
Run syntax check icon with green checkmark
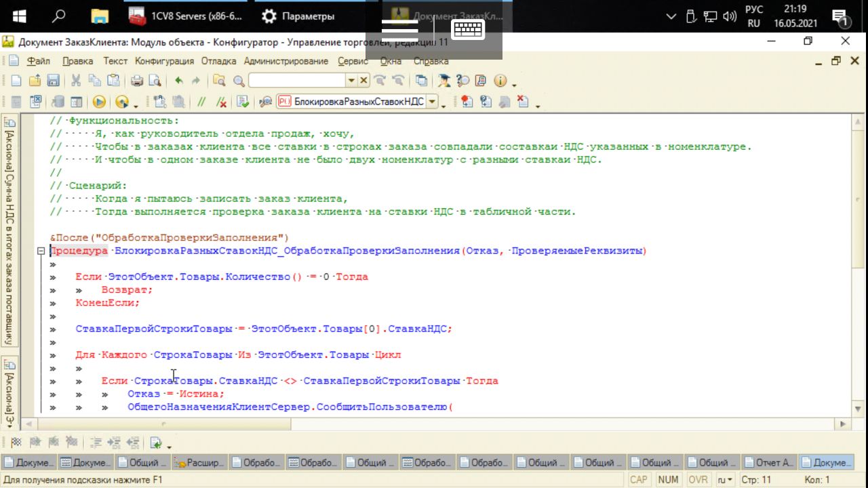[242, 102]
